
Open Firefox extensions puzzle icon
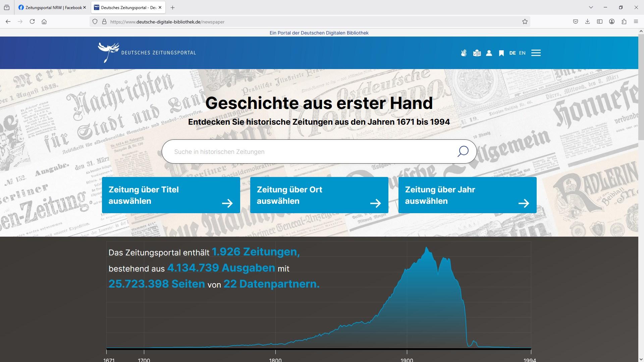pyautogui.click(x=624, y=21)
